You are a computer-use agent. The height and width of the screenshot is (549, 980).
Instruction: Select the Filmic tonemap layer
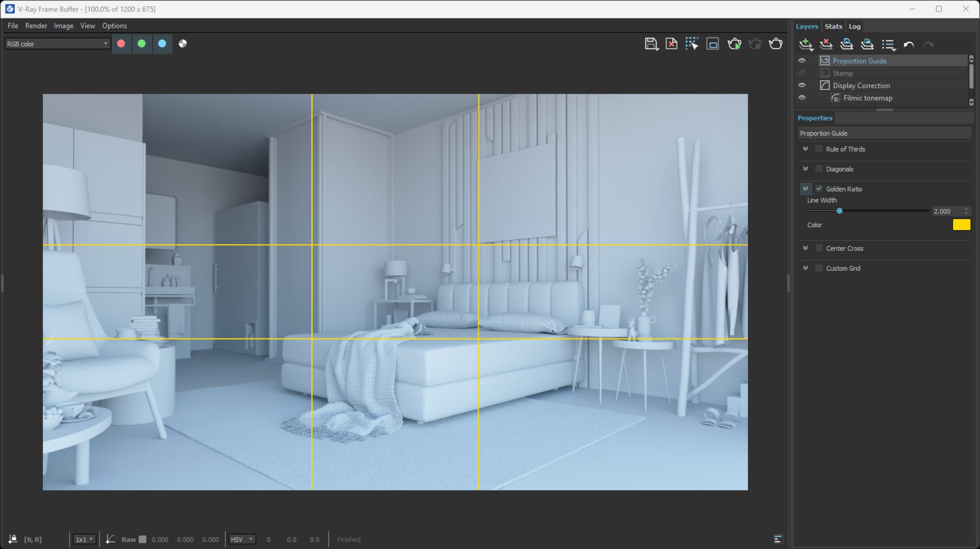(x=892, y=97)
